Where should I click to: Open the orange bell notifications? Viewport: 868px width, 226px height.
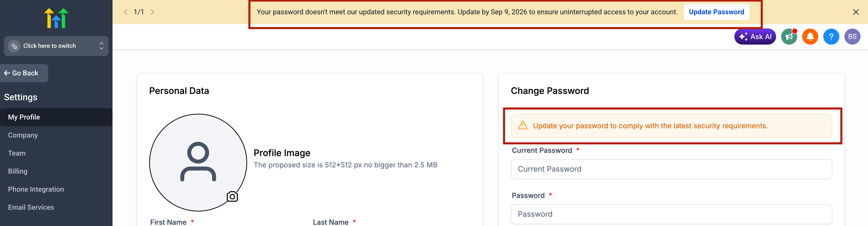(810, 37)
